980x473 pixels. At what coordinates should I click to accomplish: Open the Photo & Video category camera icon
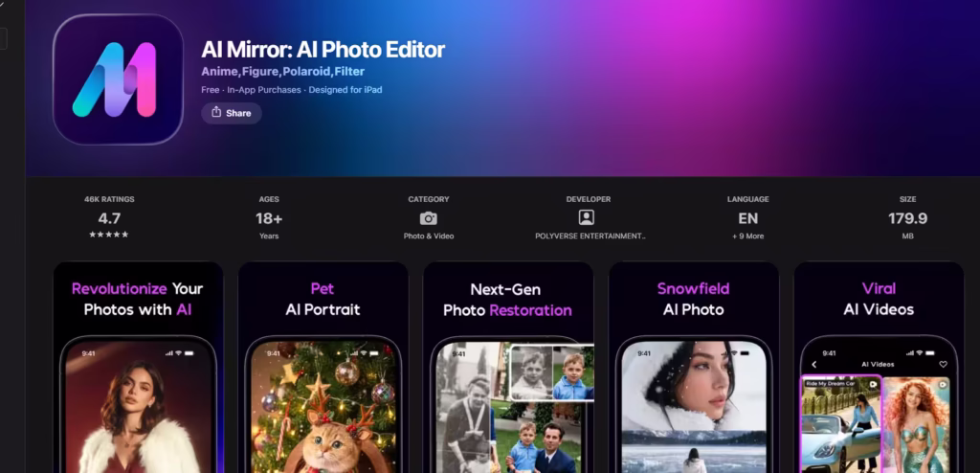[x=428, y=218]
